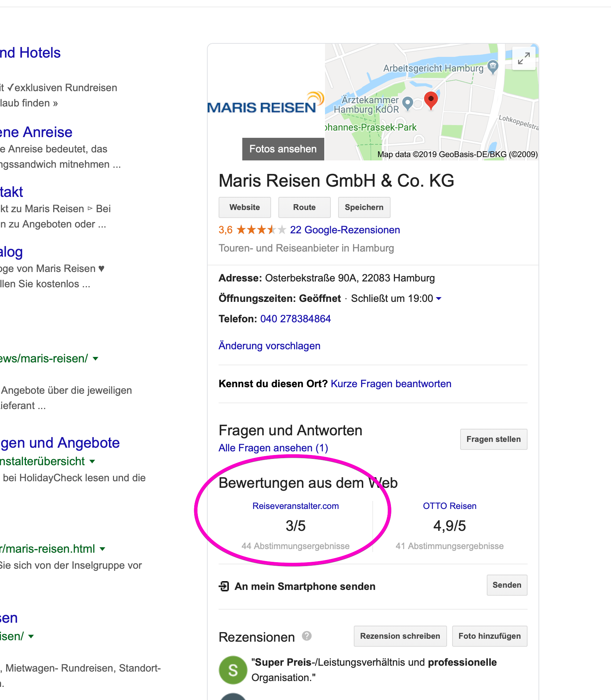The width and height of the screenshot is (611, 700).
Task: Click the Website button
Action: click(x=245, y=207)
